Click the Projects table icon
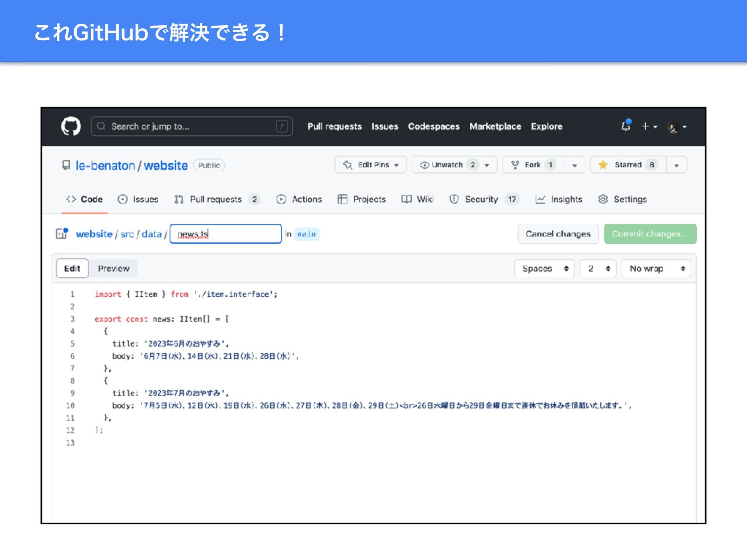Image resolution: width=747 pixels, height=560 pixels. (x=342, y=199)
